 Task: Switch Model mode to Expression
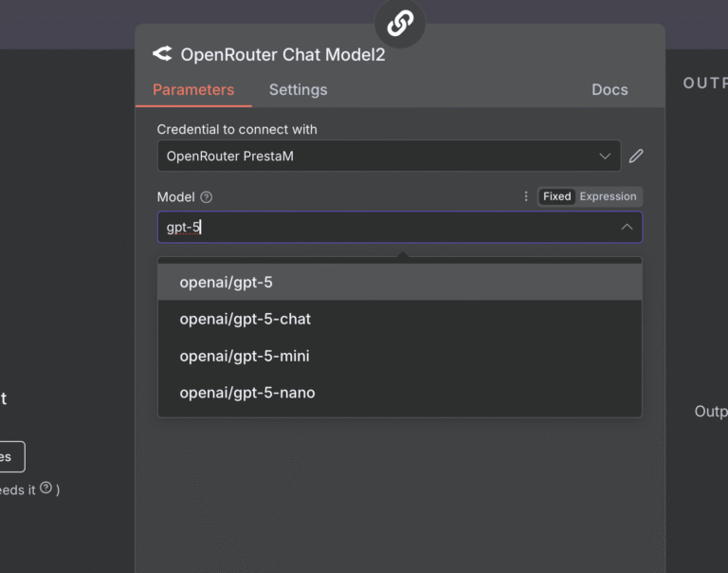coord(608,196)
